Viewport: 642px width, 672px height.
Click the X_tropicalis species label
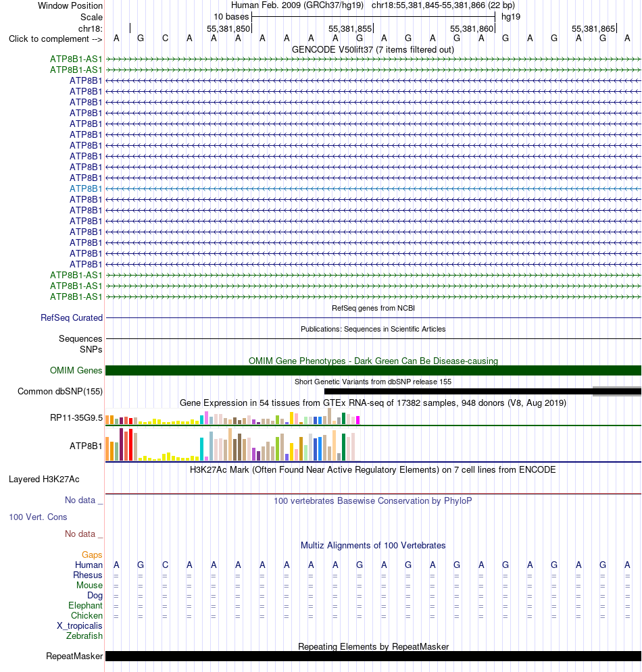point(80,625)
